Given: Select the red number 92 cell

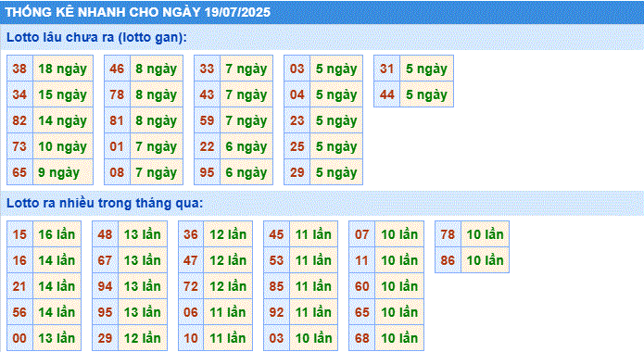Looking at the screenshot, I should coord(276,312).
